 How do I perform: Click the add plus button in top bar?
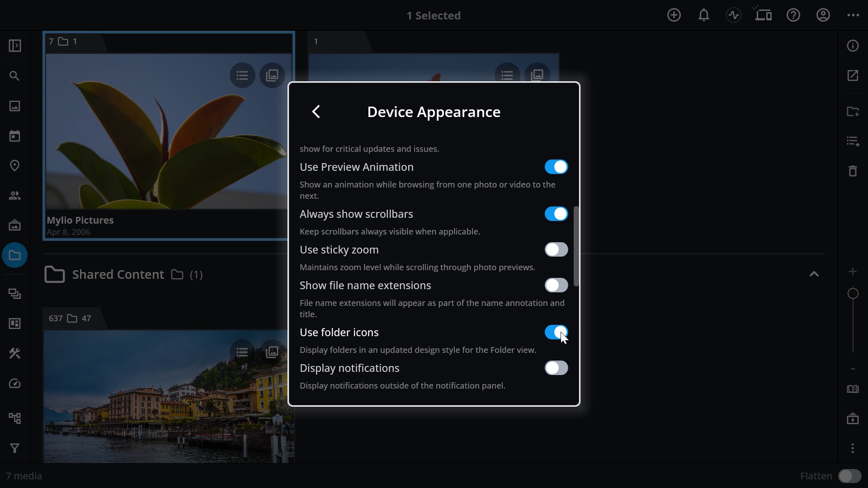(x=674, y=15)
